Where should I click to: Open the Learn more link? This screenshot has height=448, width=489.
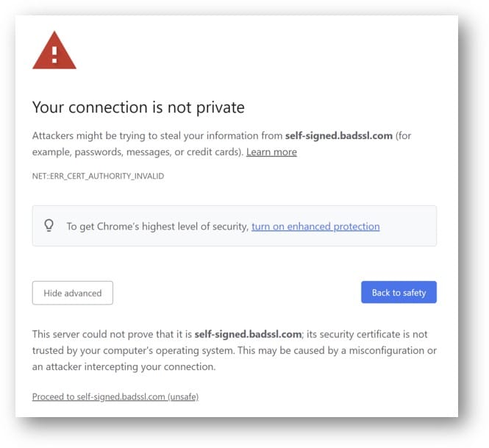(271, 152)
